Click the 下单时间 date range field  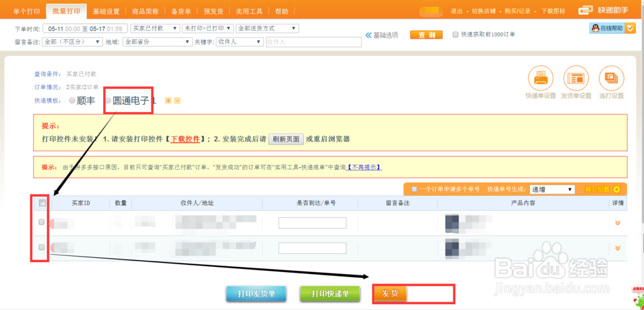coord(85,29)
